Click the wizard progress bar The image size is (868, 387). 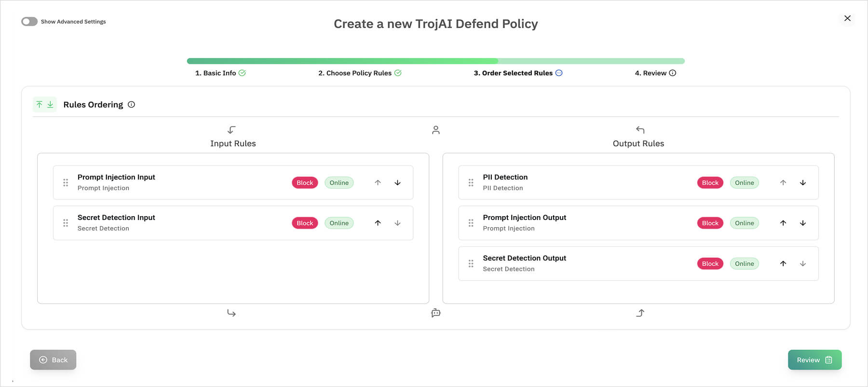pos(436,61)
